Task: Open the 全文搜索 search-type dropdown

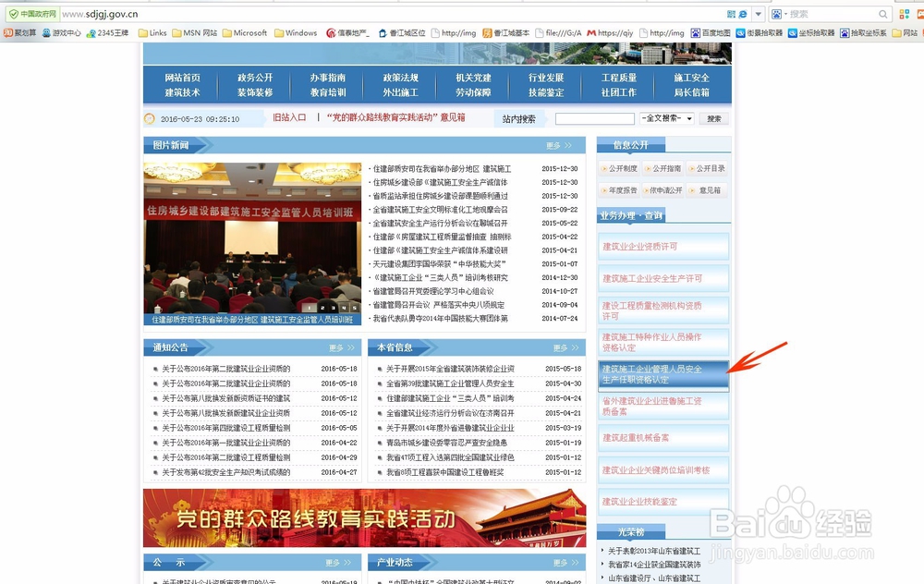Action: point(667,118)
